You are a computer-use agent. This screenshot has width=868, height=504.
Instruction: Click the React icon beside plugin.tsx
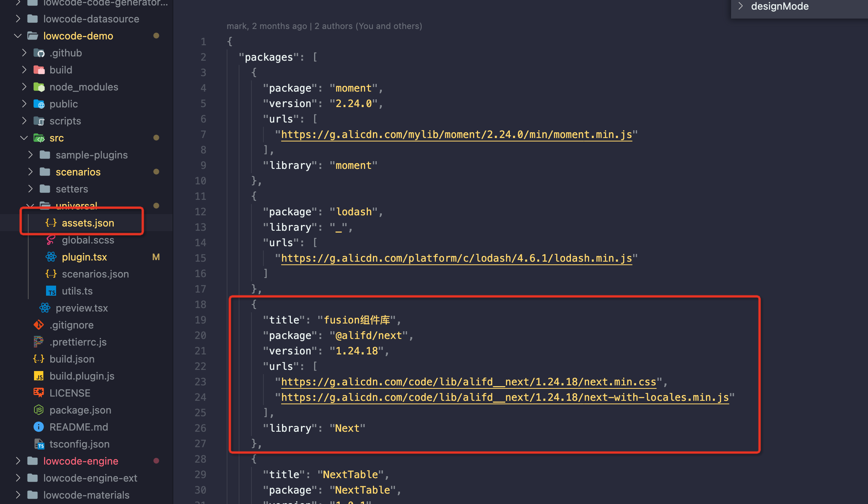(x=51, y=257)
